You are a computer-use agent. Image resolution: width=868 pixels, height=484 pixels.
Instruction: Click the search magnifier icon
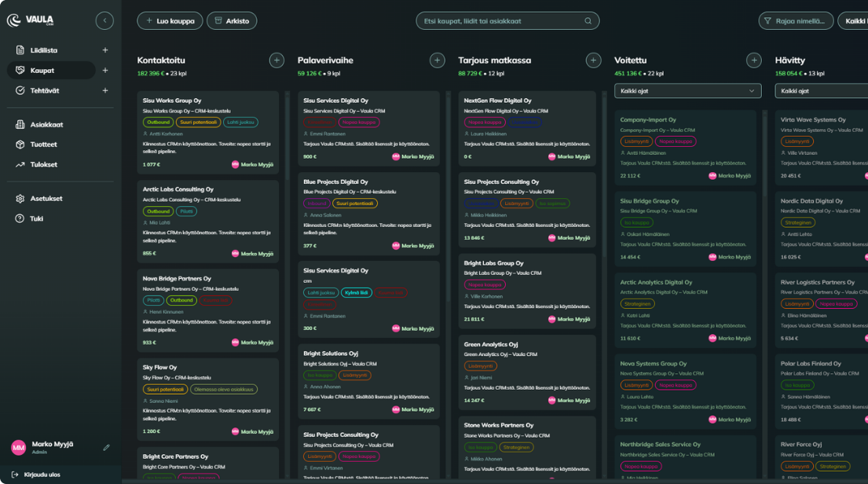pyautogui.click(x=588, y=21)
